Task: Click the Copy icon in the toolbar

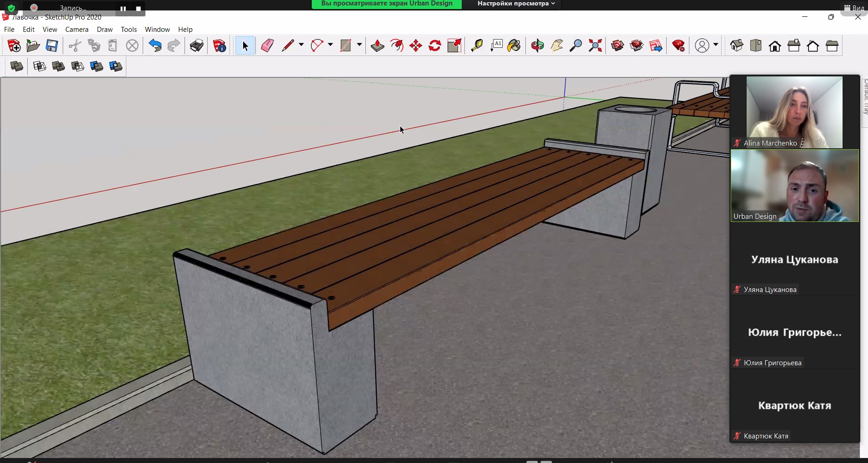Action: tap(94, 45)
